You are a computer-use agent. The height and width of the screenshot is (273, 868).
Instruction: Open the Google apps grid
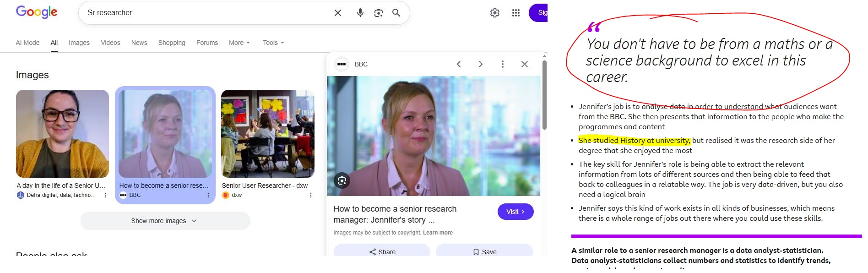(x=516, y=13)
